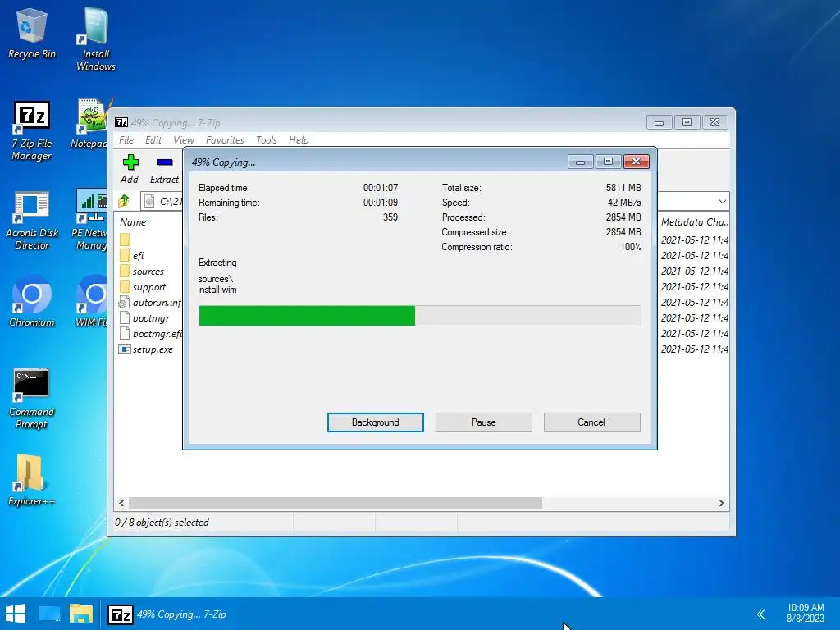Screen dimensions: 840x630
Task: Select the bootmgr file entry
Action: click(144, 317)
